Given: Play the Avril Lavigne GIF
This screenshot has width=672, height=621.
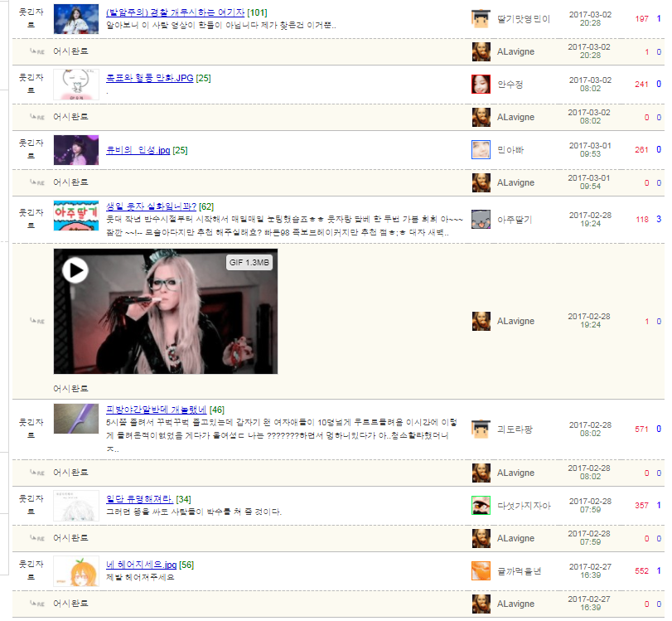Looking at the screenshot, I should tap(75, 270).
